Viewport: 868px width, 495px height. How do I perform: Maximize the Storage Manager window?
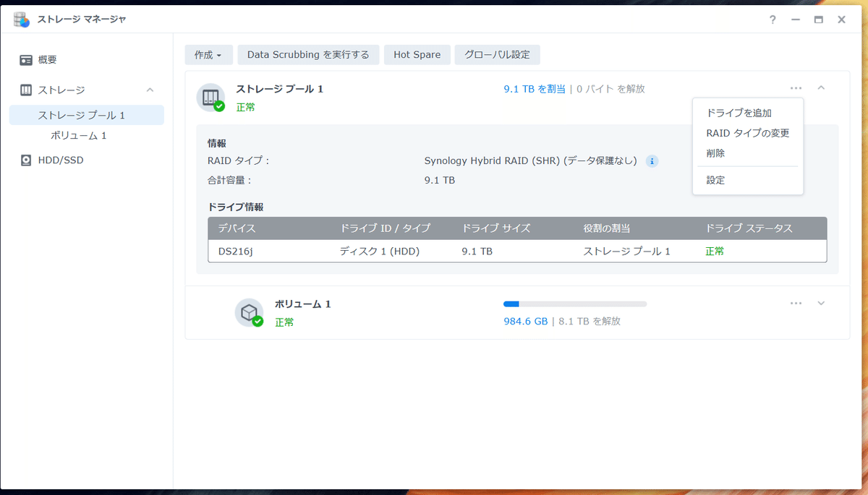[819, 20]
